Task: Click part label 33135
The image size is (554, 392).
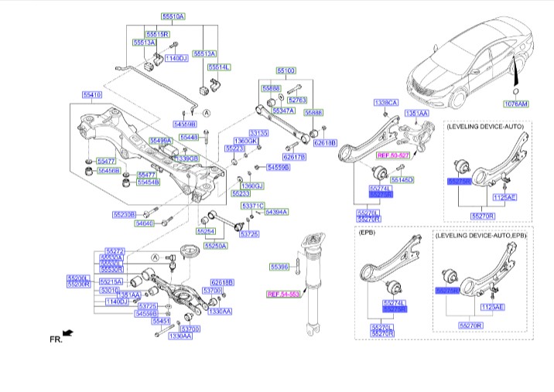Action: point(258,133)
